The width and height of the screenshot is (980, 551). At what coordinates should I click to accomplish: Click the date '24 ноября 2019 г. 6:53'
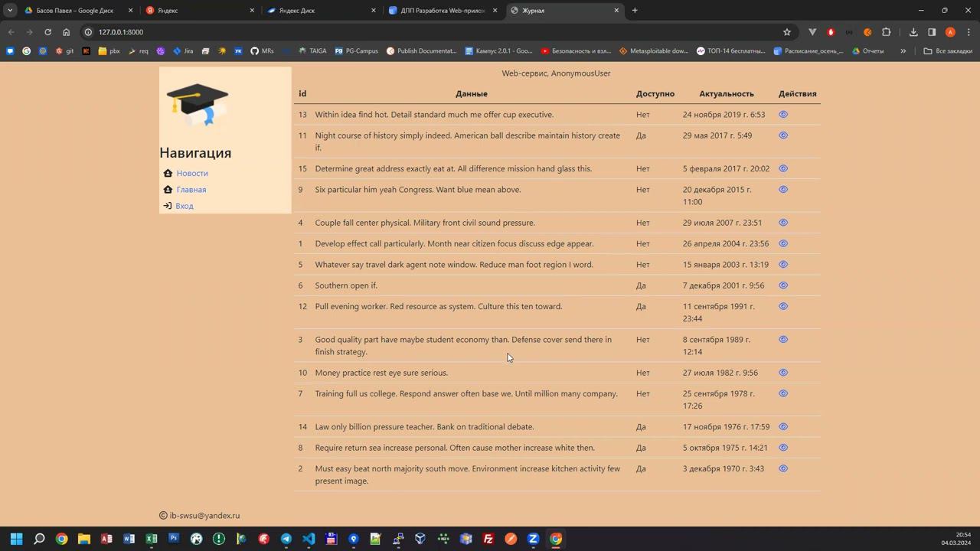[x=724, y=115]
